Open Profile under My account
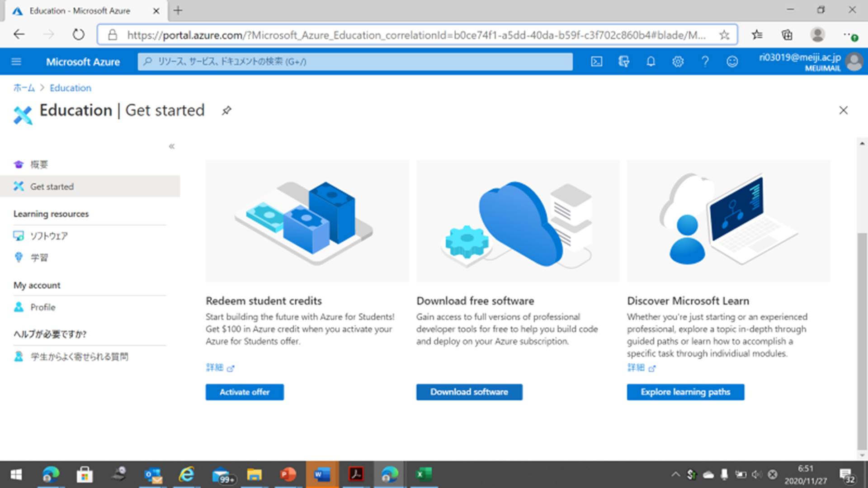This screenshot has width=868, height=488. point(42,307)
